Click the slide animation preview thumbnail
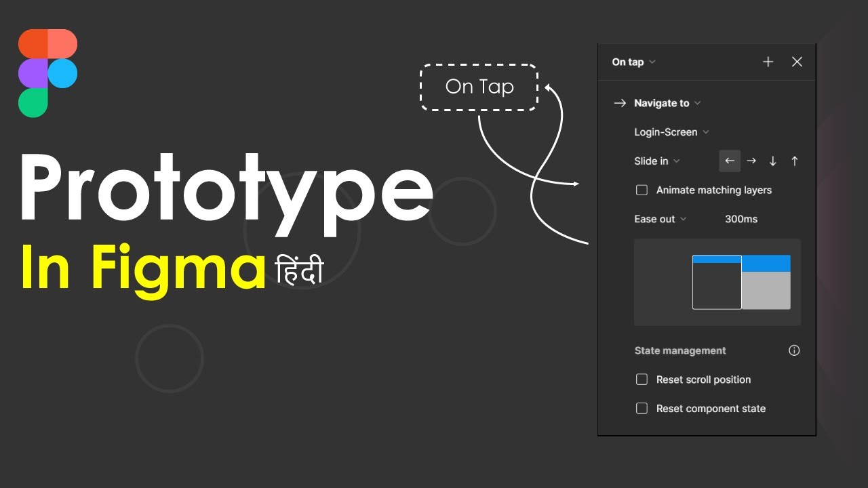The height and width of the screenshot is (488, 868). pos(717,282)
